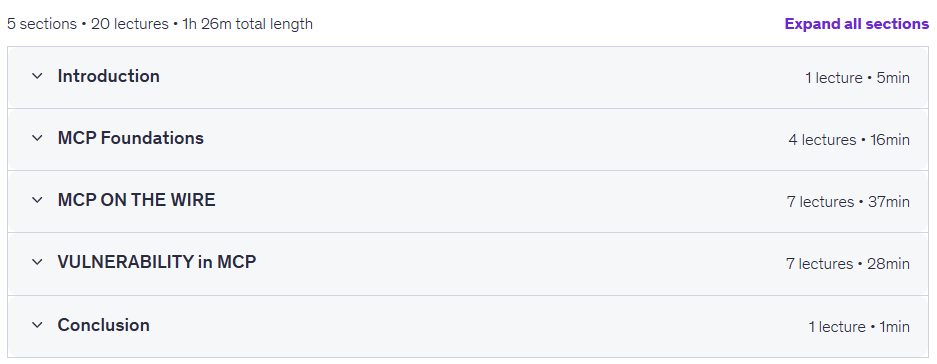This screenshot has height=364, width=937.
Task: Expand the Introduction section title
Action: pyautogui.click(x=109, y=77)
